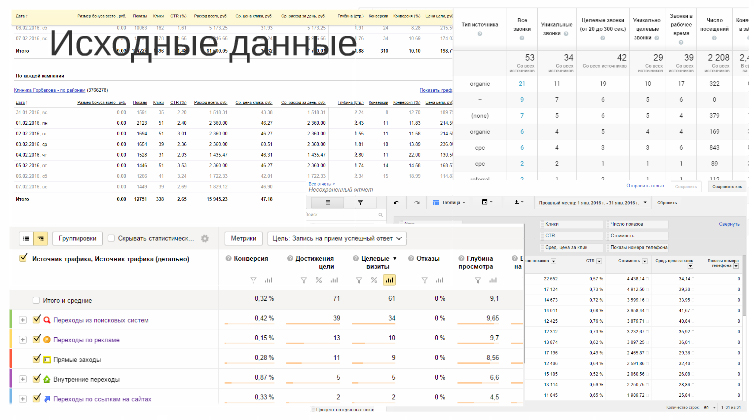The width and height of the screenshot is (754, 420).
Task: Open report settings gear next to Скрывать статистически
Action: click(x=205, y=239)
